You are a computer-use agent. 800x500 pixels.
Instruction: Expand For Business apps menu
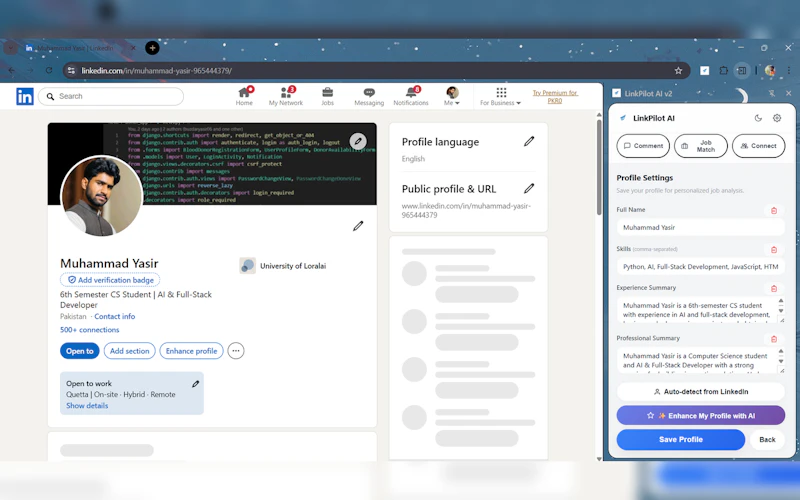(501, 96)
